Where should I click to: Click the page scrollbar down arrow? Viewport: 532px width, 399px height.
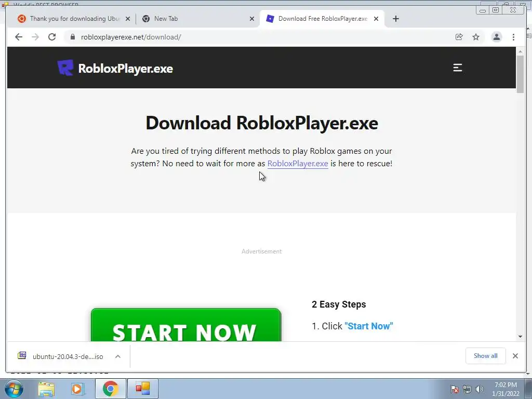pos(520,337)
